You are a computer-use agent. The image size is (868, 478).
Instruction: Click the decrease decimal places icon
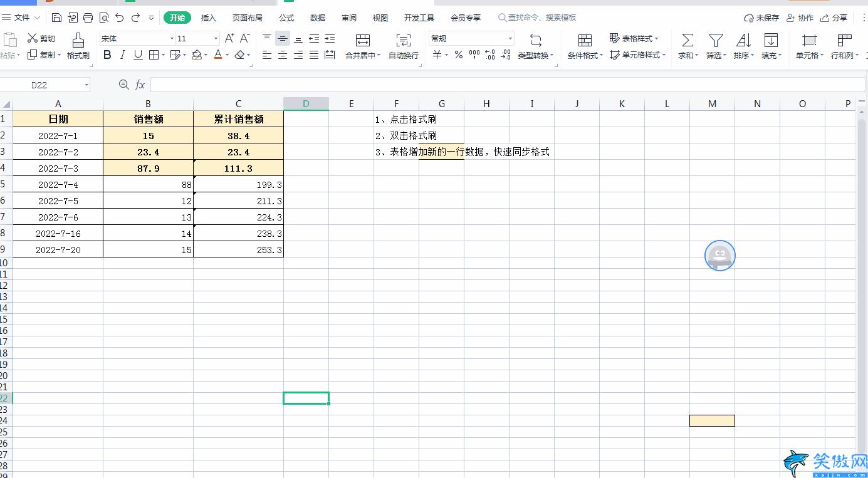[506, 55]
